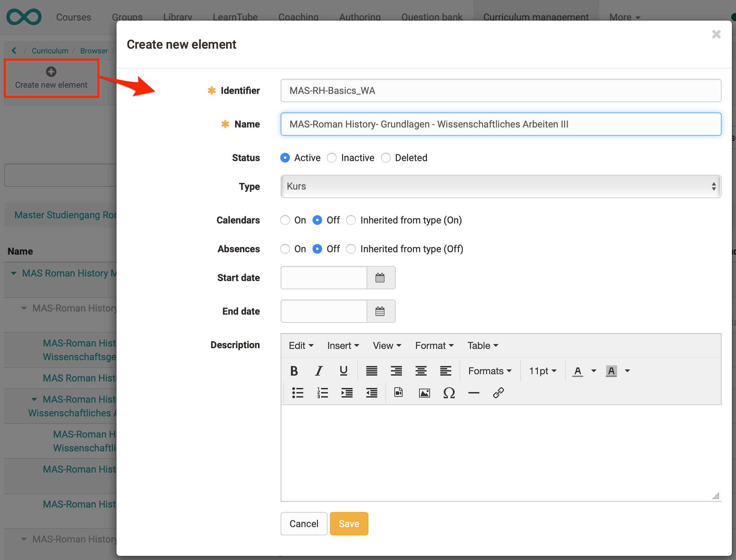736x560 pixels.
Task: Set Absences to On
Action: tap(285, 249)
